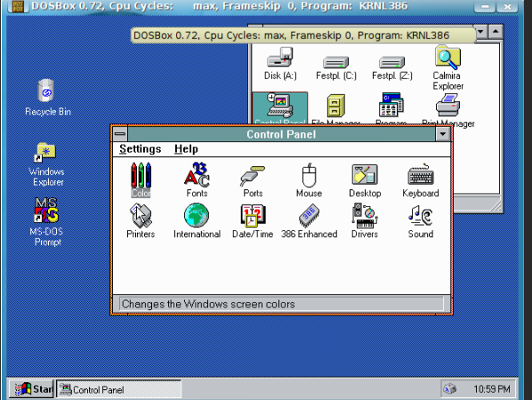
Task: Open Date/Time settings icon
Action: tap(253, 220)
